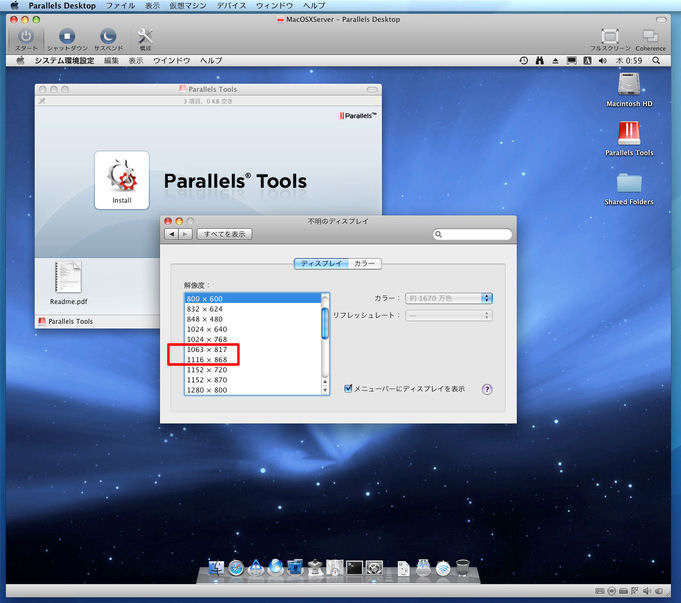Click CD/DVD disc icon in Parallels status bar
Image resolution: width=681 pixels, height=603 pixels.
[x=612, y=591]
